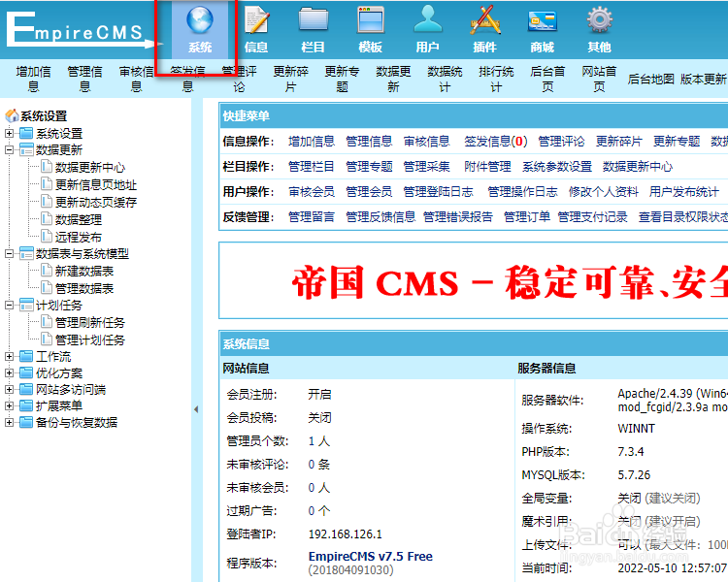Open 远程发布 tree item

pyautogui.click(x=78, y=237)
